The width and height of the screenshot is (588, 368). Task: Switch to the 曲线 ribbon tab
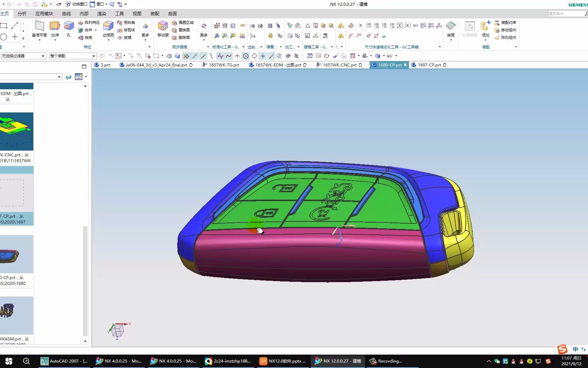coord(66,14)
